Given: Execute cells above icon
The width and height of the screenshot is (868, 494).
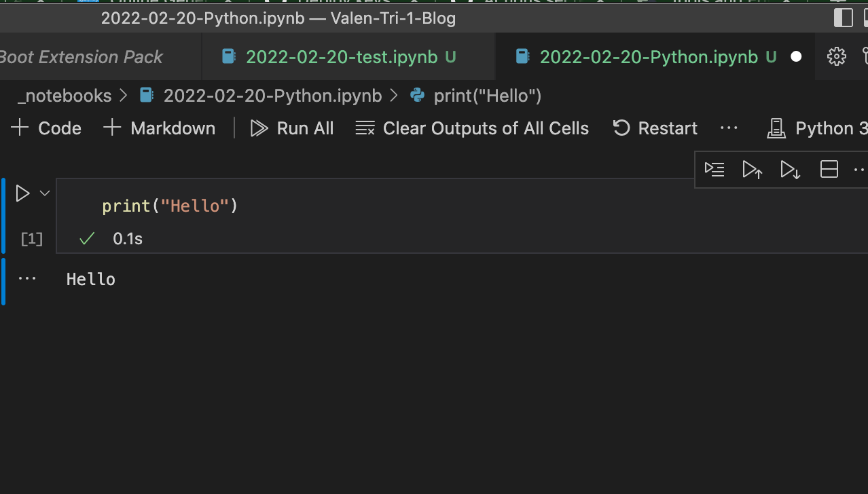Looking at the screenshot, I should tap(753, 170).
